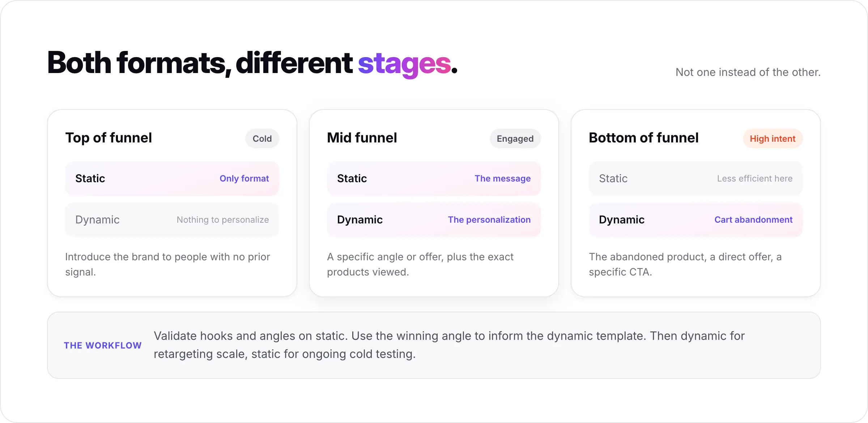Click the 'Only format' label
This screenshot has height=423, width=868.
(244, 179)
